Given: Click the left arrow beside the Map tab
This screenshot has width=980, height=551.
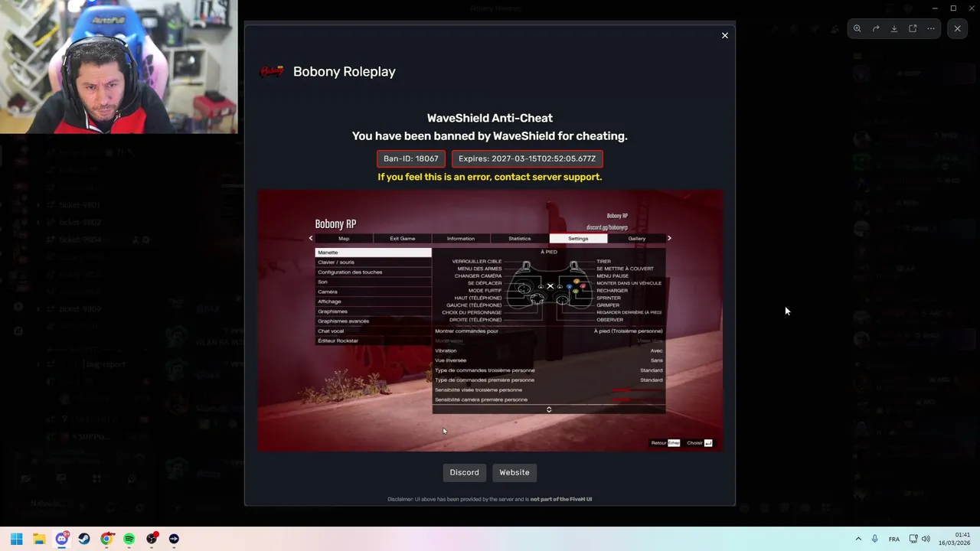Looking at the screenshot, I should pyautogui.click(x=311, y=238).
